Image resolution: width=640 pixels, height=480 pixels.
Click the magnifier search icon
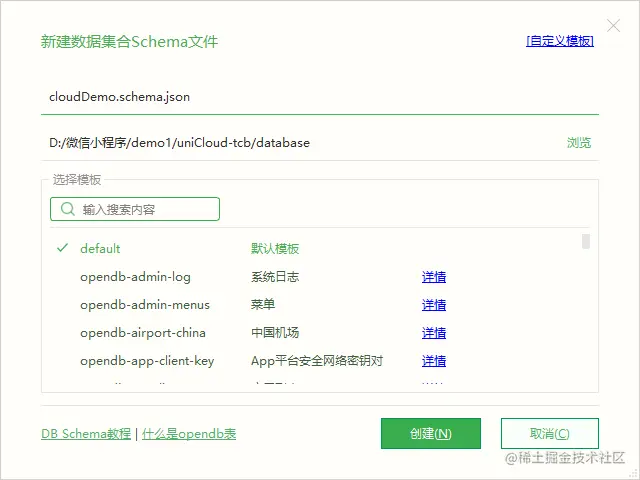coord(67,209)
